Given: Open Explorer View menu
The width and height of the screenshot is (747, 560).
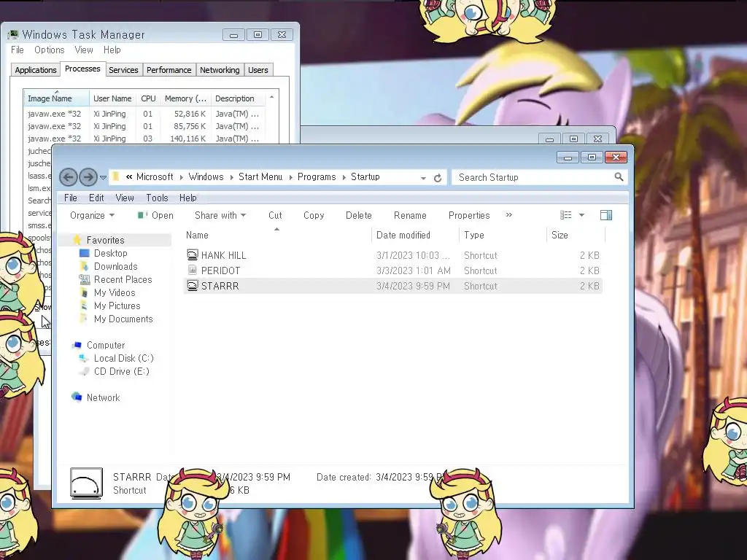Looking at the screenshot, I should 124,198.
